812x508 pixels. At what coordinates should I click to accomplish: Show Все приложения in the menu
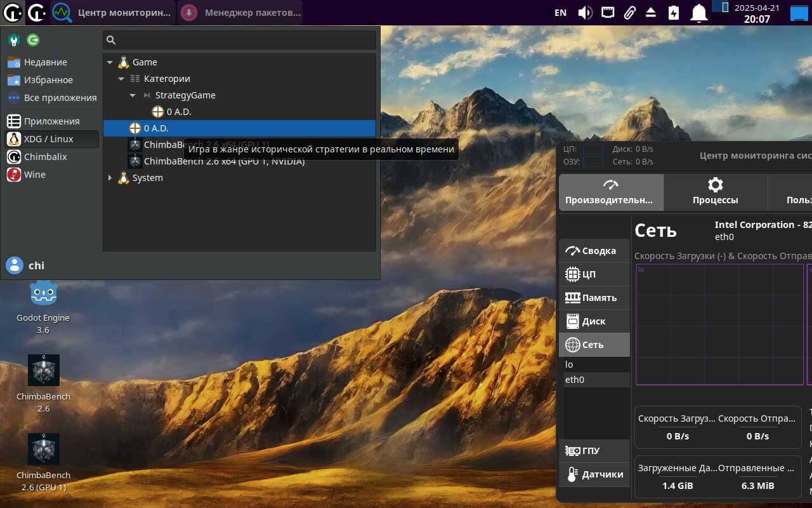(52, 98)
